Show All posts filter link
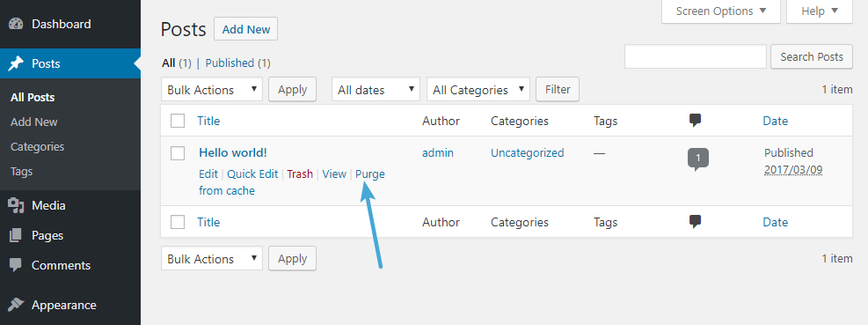Image resolution: width=868 pixels, height=325 pixels. point(168,63)
